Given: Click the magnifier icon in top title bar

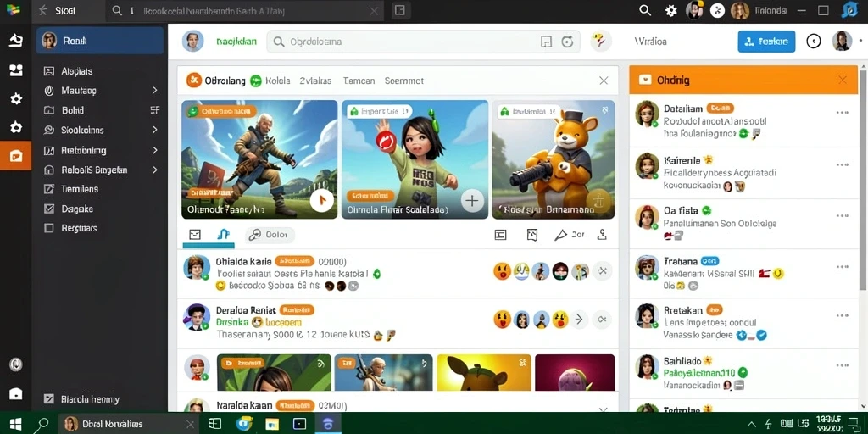Looking at the screenshot, I should click(645, 10).
